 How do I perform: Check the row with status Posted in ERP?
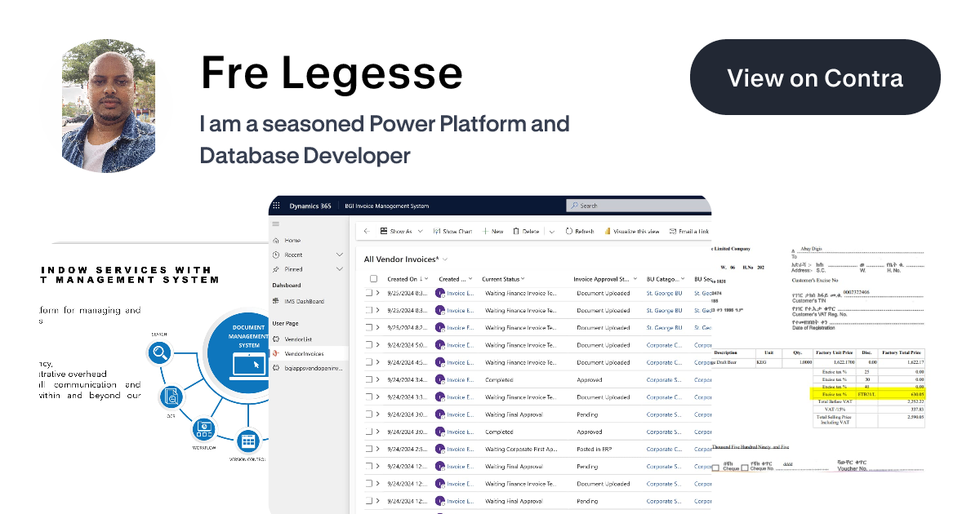(x=368, y=450)
